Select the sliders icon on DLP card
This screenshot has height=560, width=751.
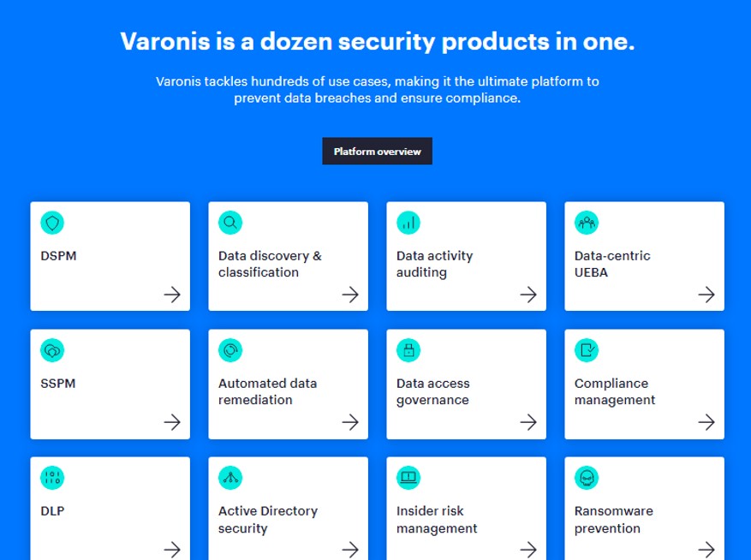tap(52, 478)
